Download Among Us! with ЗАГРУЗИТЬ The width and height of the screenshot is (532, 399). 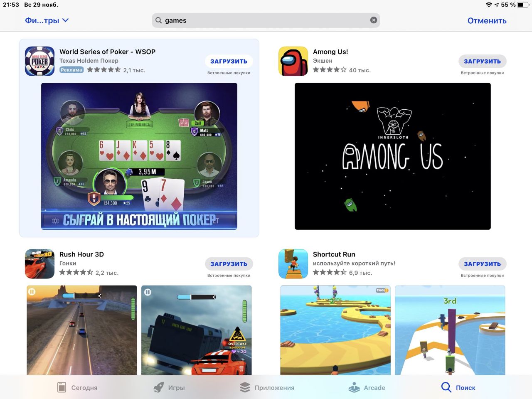482,61
